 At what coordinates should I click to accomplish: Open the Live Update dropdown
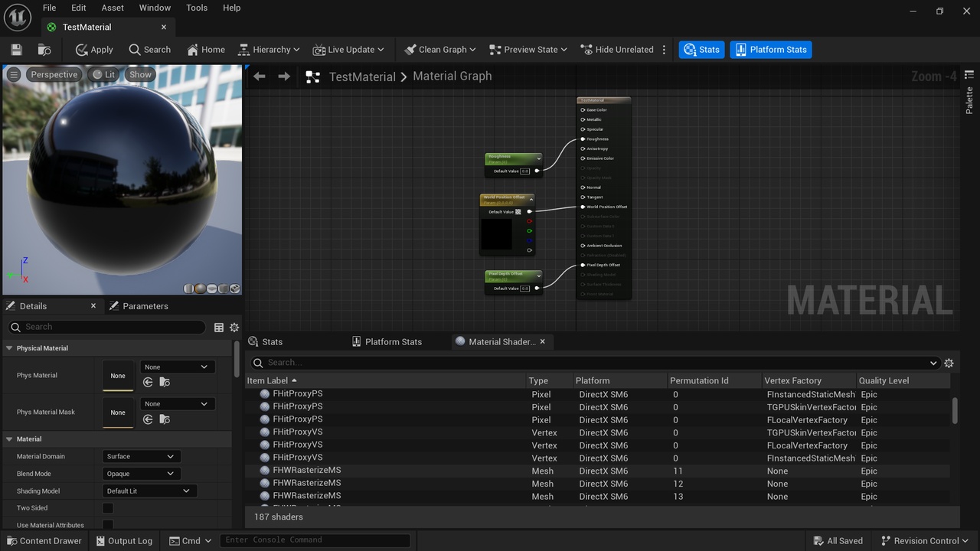[x=348, y=50]
